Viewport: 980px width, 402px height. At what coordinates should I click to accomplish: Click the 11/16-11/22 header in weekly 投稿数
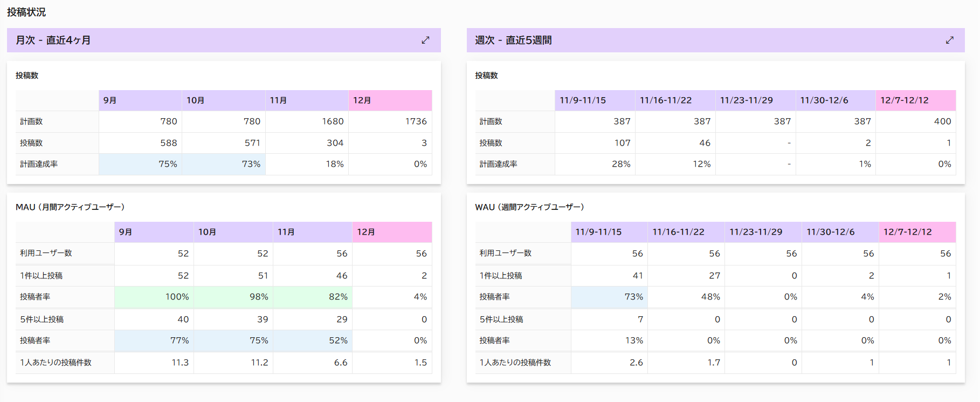675,100
